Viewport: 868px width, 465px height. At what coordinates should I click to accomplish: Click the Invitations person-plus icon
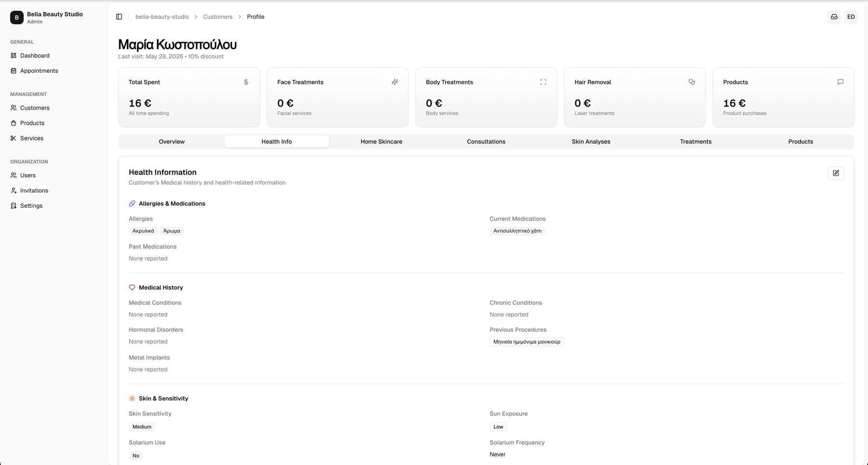14,190
